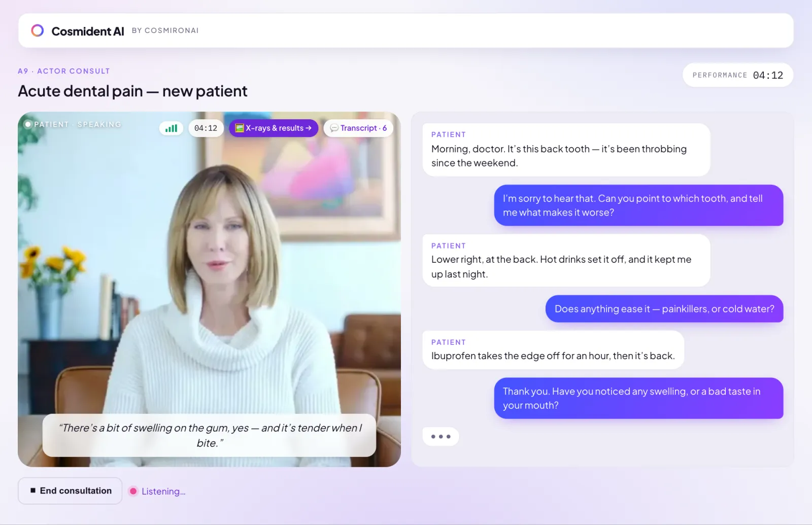
Task: Select message 'Have you noticed any swelling'
Action: coord(638,398)
